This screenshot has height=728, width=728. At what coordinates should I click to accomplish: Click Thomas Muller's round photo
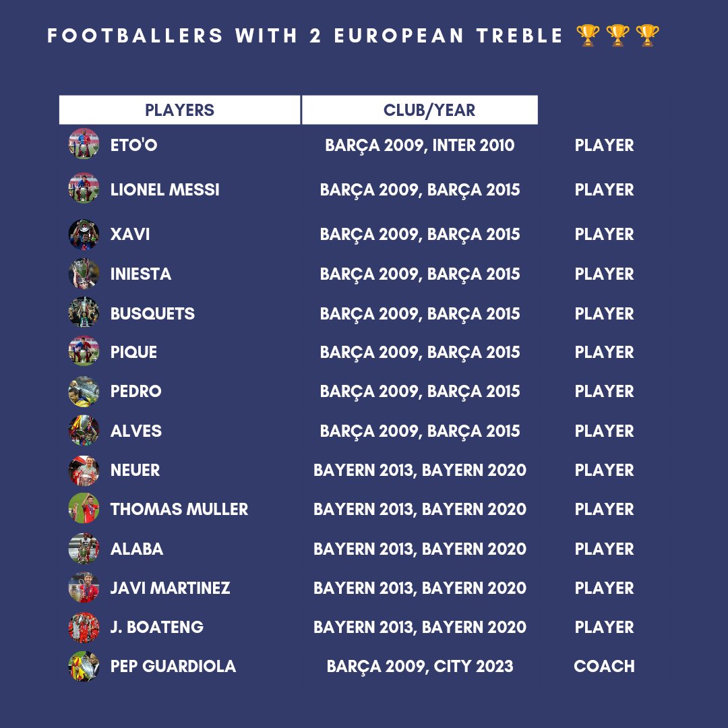coord(84,508)
